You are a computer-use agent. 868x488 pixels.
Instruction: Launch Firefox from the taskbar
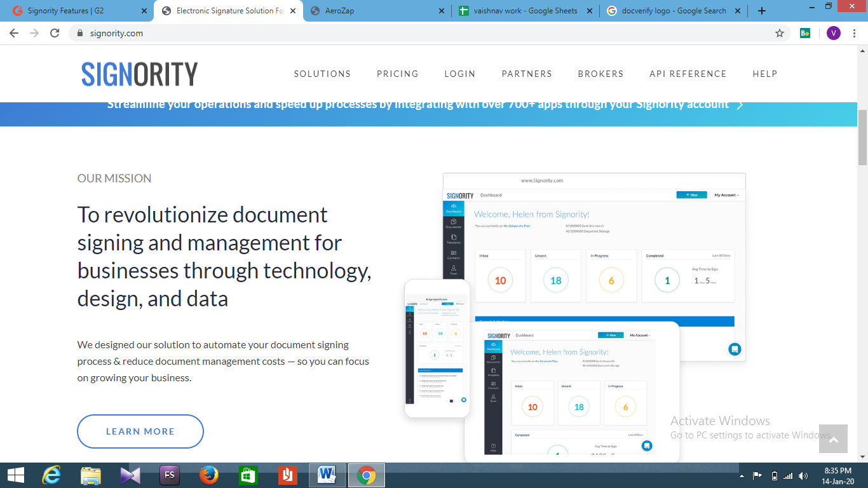(x=209, y=475)
